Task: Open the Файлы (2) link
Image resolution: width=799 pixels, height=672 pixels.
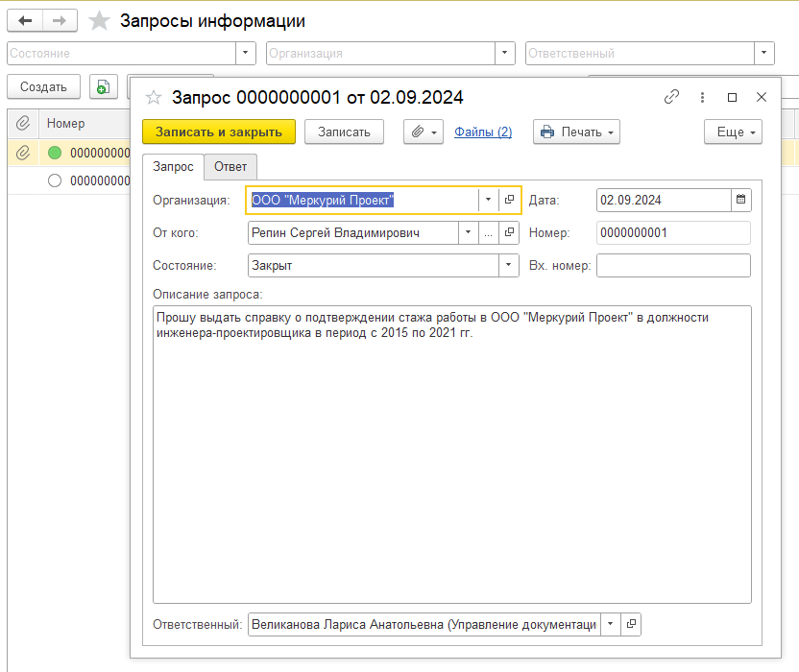Action: coord(483,132)
